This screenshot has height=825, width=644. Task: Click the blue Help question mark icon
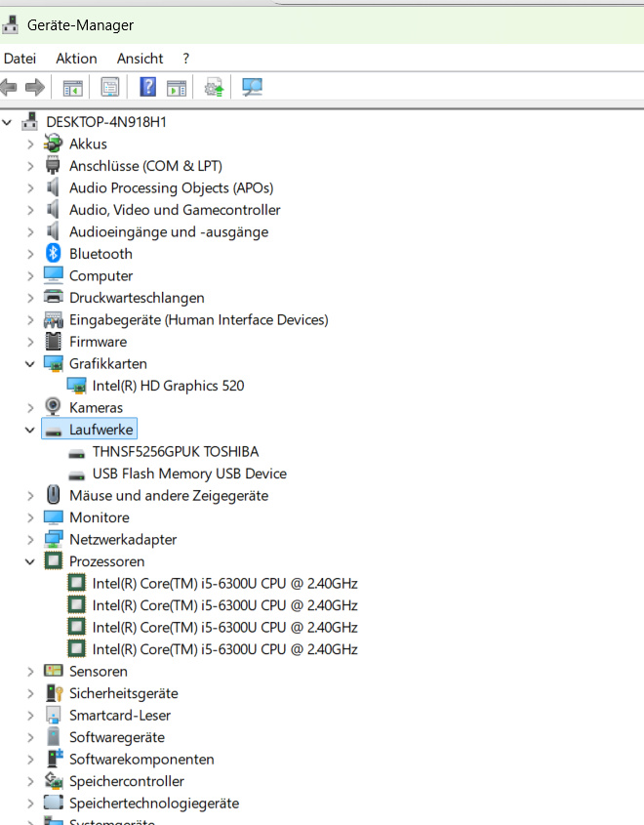pos(147,87)
